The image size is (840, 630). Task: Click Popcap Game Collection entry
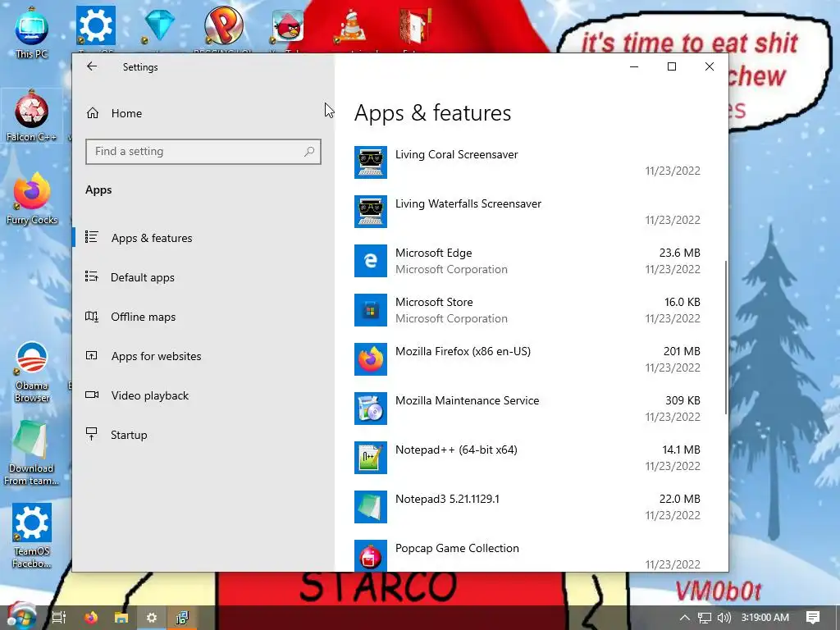click(x=457, y=549)
